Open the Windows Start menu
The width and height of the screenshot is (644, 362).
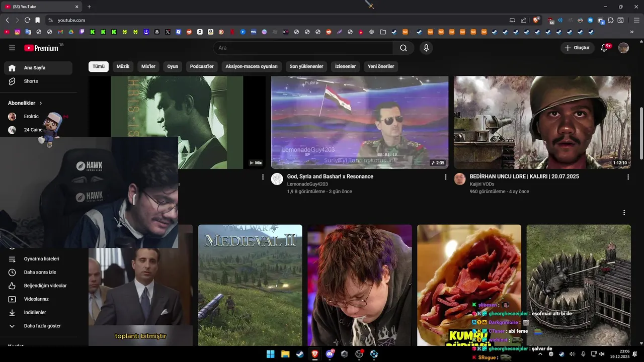tap(270, 353)
